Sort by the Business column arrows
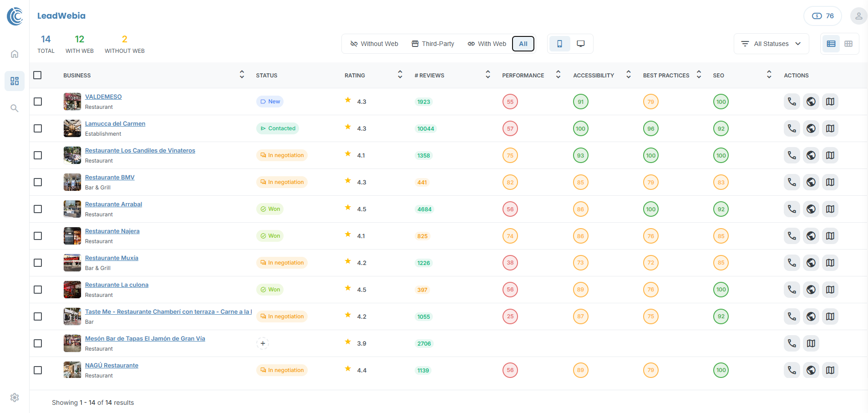Image resolution: width=868 pixels, height=413 pixels. pos(242,74)
